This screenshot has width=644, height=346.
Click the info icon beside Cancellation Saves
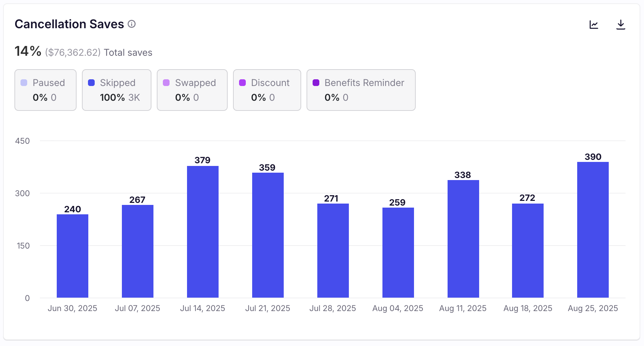[x=132, y=24]
